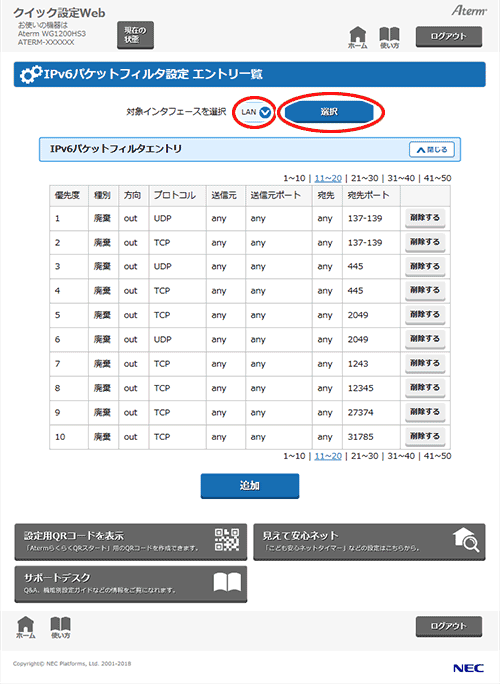Click the QR code icon
Viewport: 500px width, 684px height.
(x=227, y=540)
